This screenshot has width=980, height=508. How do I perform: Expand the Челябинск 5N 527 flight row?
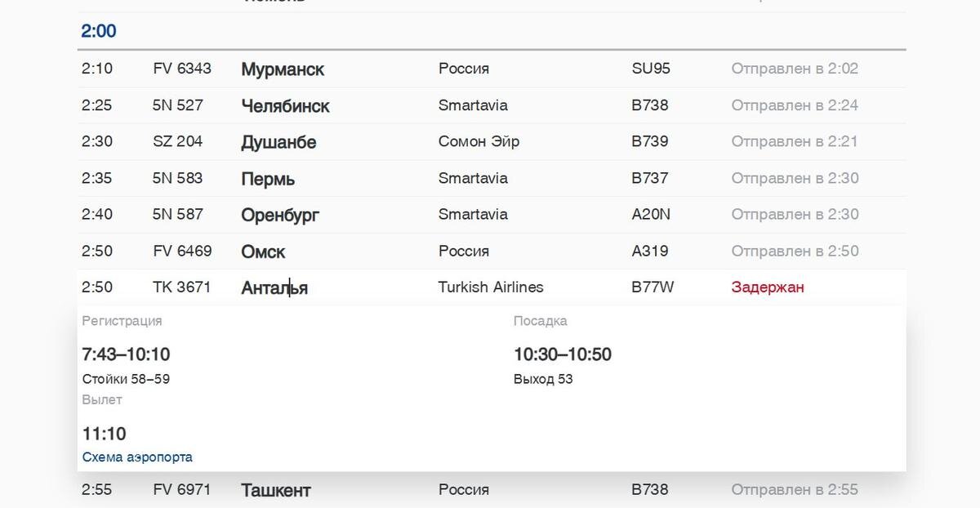(x=285, y=106)
